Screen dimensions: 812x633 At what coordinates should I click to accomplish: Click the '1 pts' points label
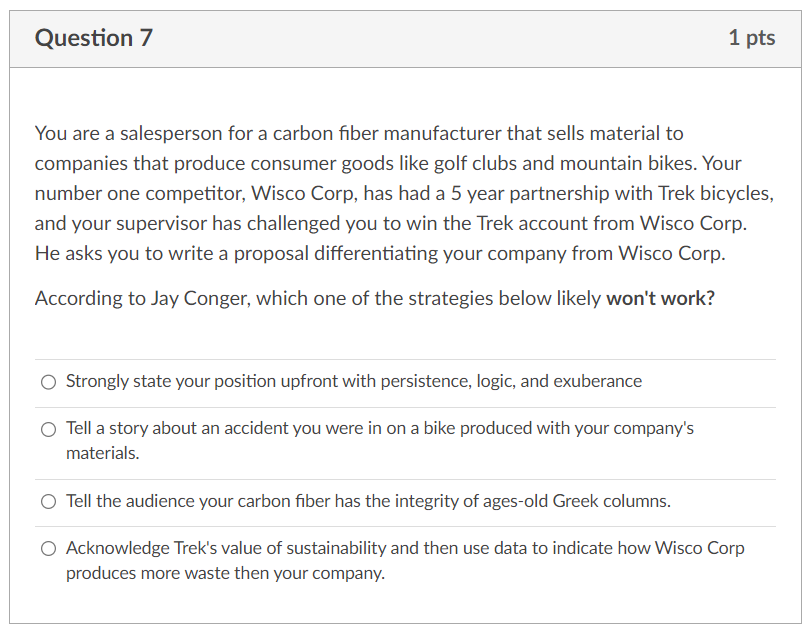(x=751, y=38)
